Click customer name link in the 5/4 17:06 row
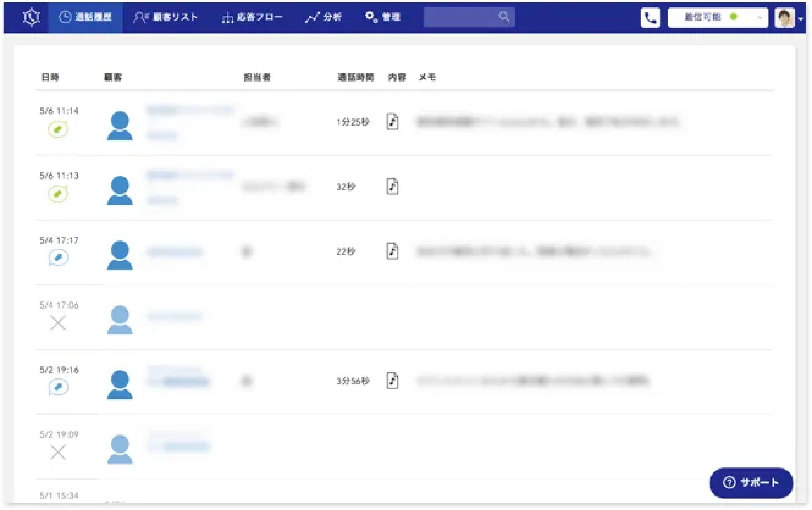 click(x=175, y=316)
